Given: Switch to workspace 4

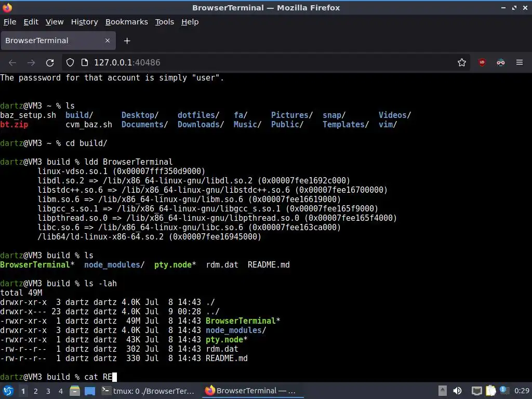Looking at the screenshot, I should coord(61,391).
